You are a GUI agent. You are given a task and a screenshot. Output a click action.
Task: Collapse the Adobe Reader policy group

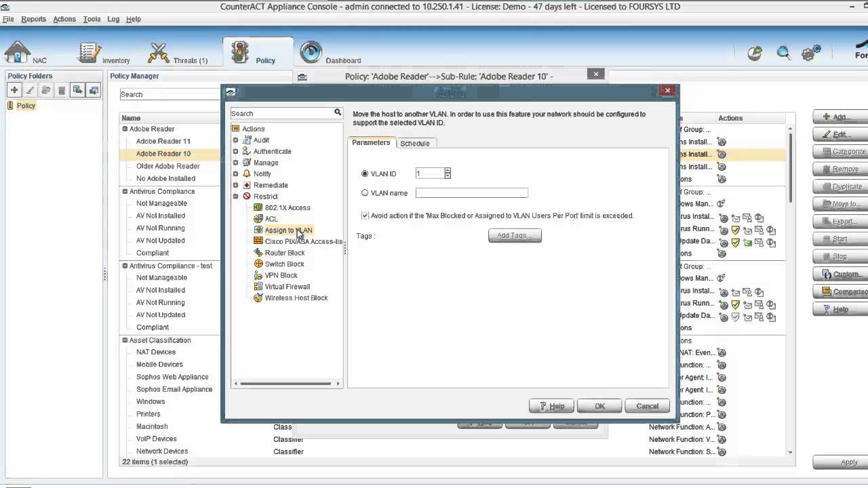coord(125,129)
